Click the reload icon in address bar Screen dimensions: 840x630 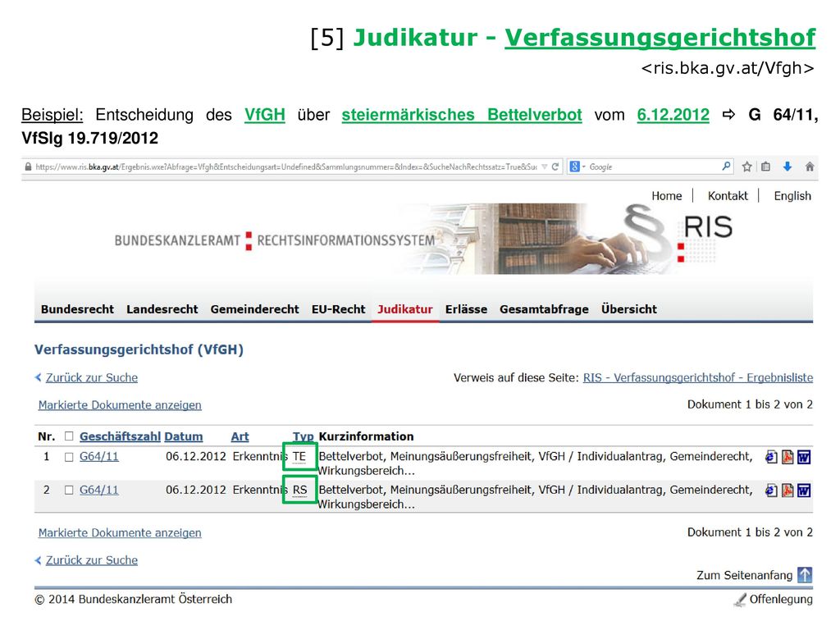[555, 167]
